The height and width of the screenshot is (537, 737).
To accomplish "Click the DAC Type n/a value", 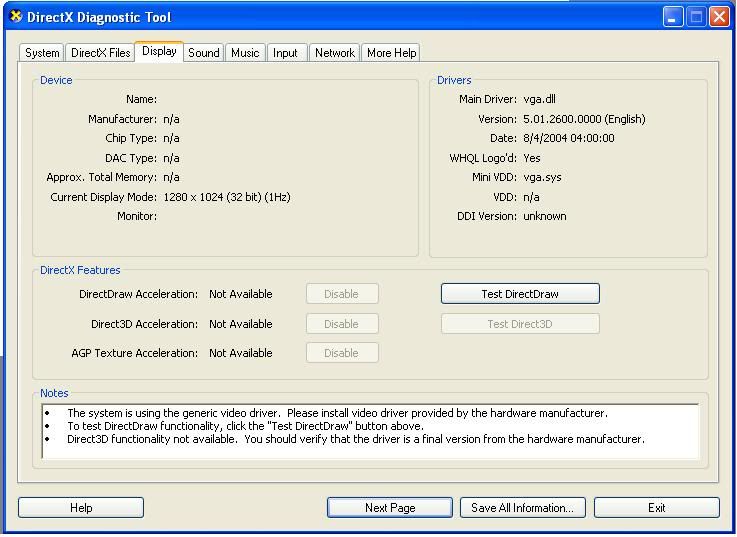I will point(171,158).
